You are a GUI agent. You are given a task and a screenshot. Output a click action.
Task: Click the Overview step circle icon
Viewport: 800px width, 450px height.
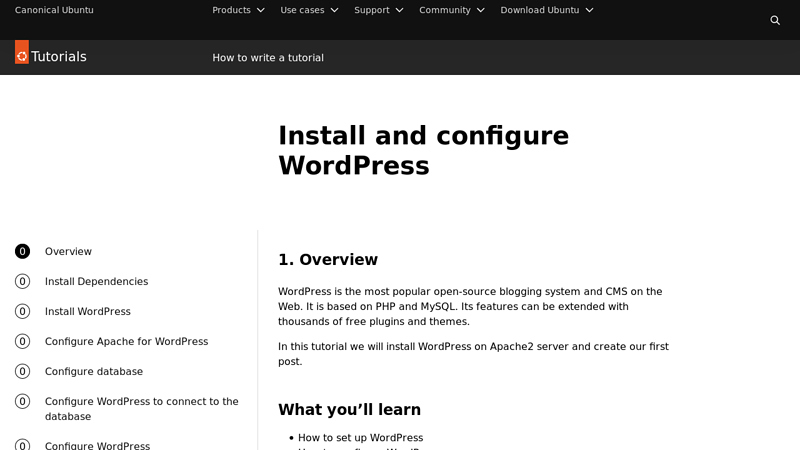coord(22,252)
